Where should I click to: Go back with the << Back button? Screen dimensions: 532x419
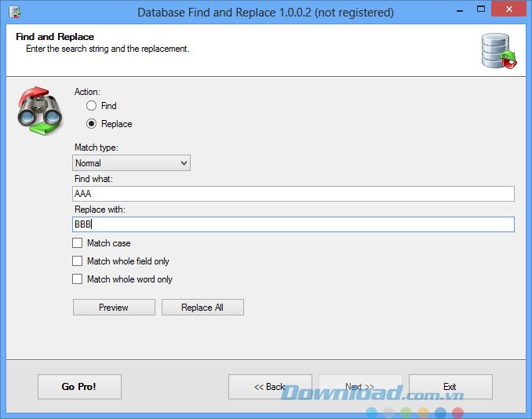tap(270, 387)
